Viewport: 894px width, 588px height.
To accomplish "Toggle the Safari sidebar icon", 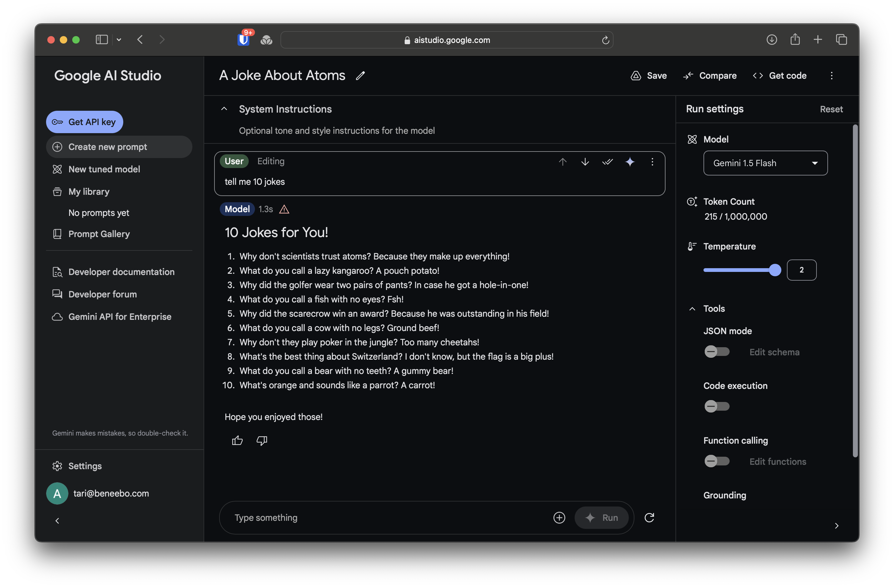I will pos(102,40).
